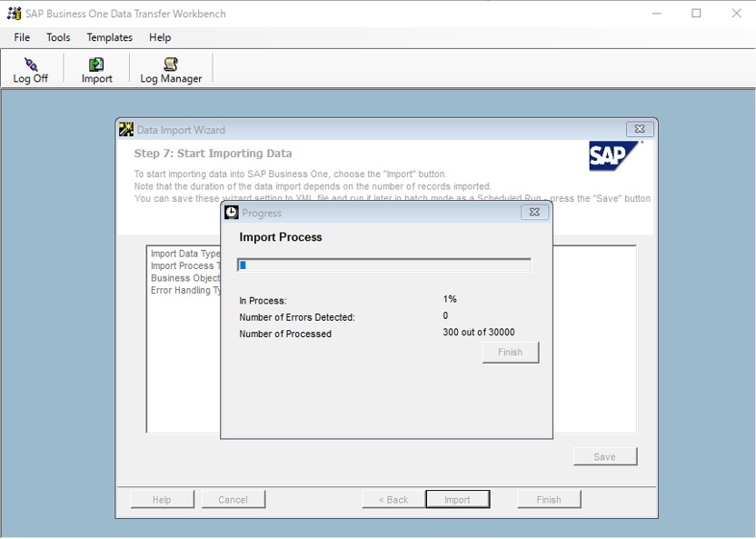The height and width of the screenshot is (539, 756).
Task: Click the SAP logo in the wizard
Action: point(615,155)
